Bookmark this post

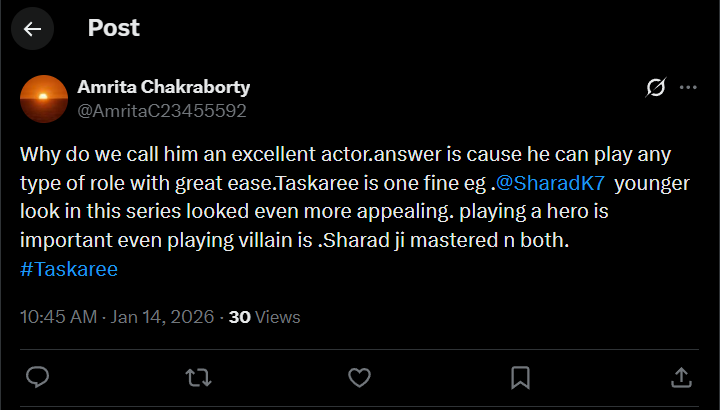(x=520, y=377)
